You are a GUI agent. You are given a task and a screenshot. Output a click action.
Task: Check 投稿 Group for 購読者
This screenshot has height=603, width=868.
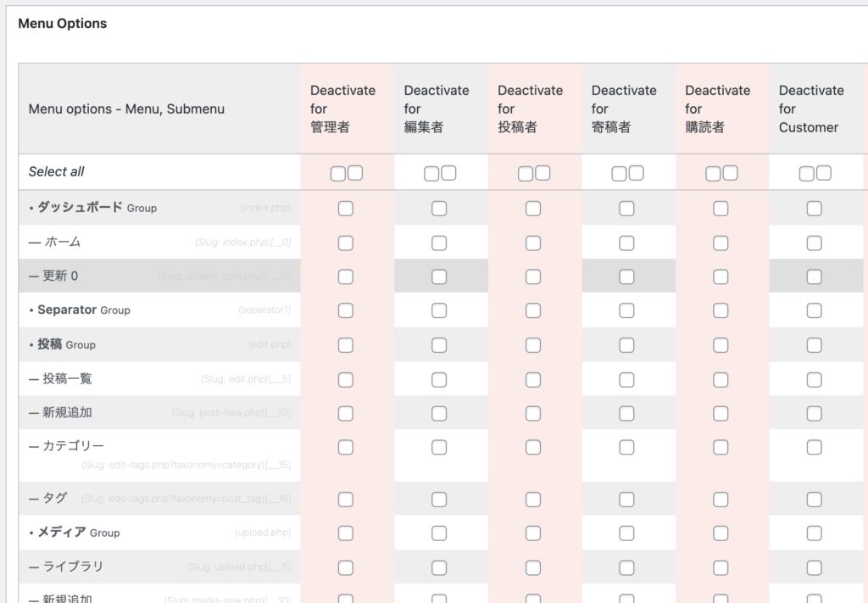(x=721, y=345)
